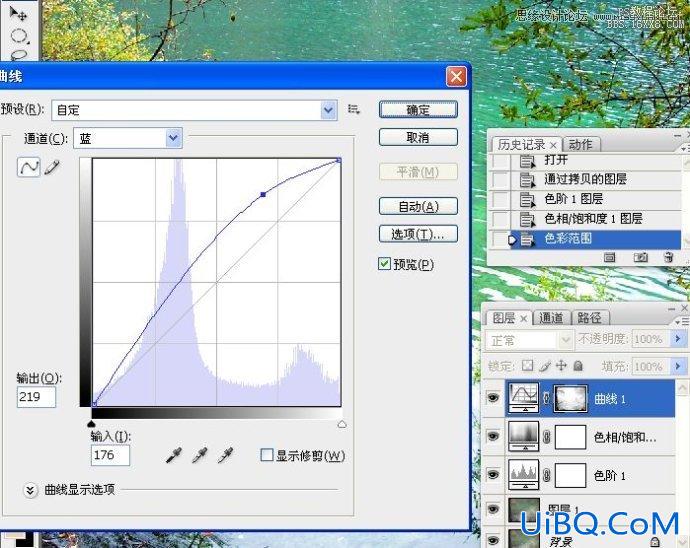Create new document from state in History panel
Viewport: 690px width, 548px height.
point(609,257)
